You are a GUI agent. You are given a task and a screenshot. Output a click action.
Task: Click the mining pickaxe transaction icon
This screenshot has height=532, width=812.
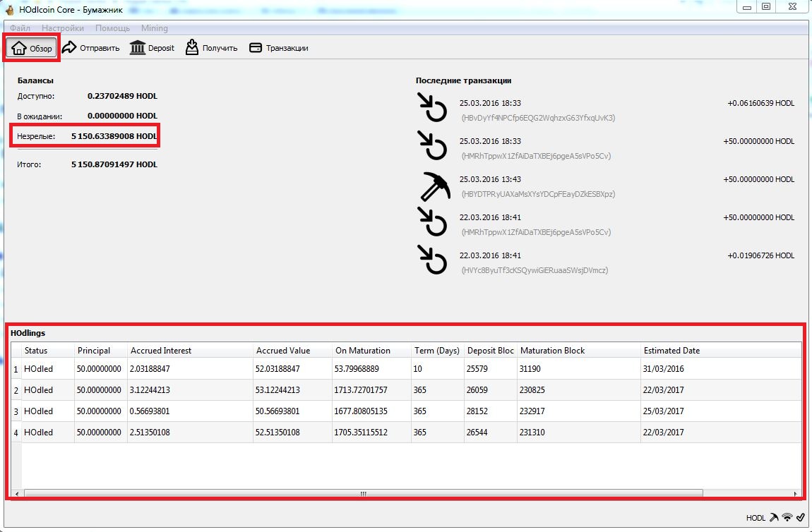click(x=431, y=186)
